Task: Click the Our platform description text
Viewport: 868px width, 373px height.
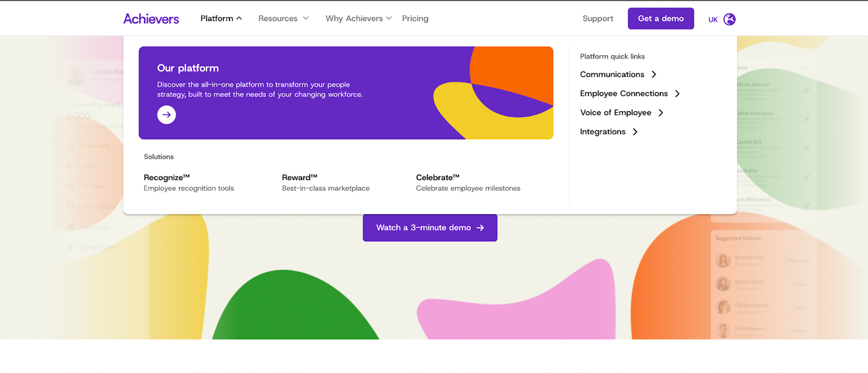Action: click(260, 89)
